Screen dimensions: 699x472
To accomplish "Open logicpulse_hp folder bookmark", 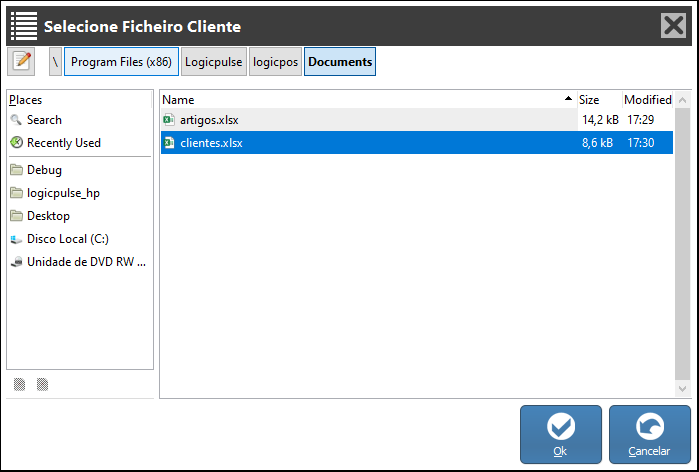I will (63, 193).
